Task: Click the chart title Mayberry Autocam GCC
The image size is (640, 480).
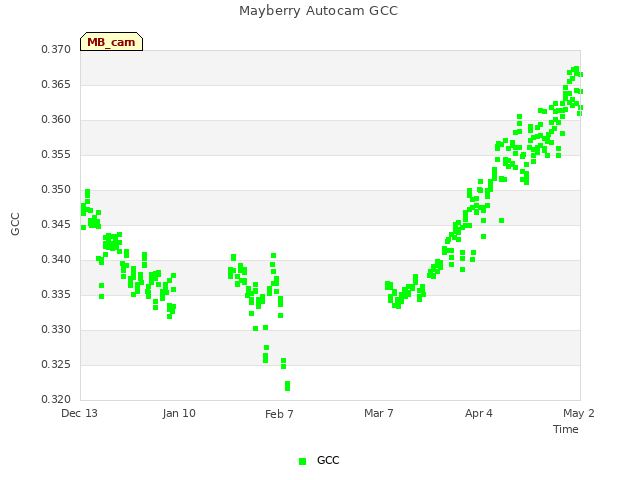Action: [318, 11]
